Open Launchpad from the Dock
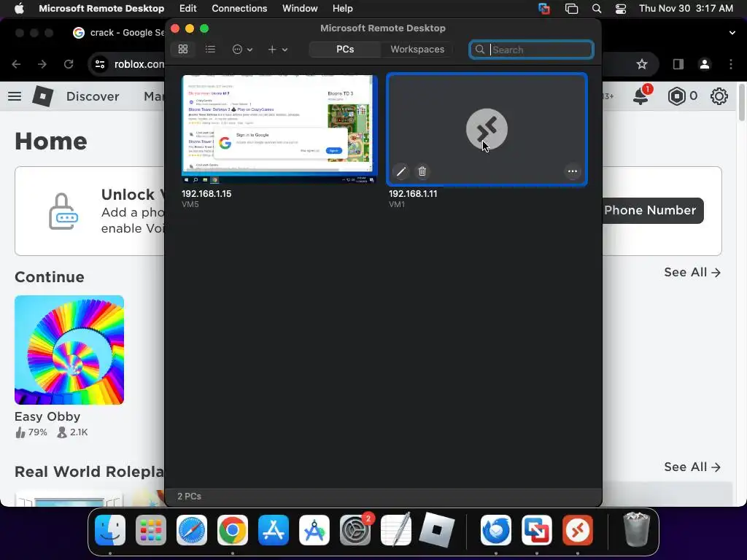 (151, 530)
